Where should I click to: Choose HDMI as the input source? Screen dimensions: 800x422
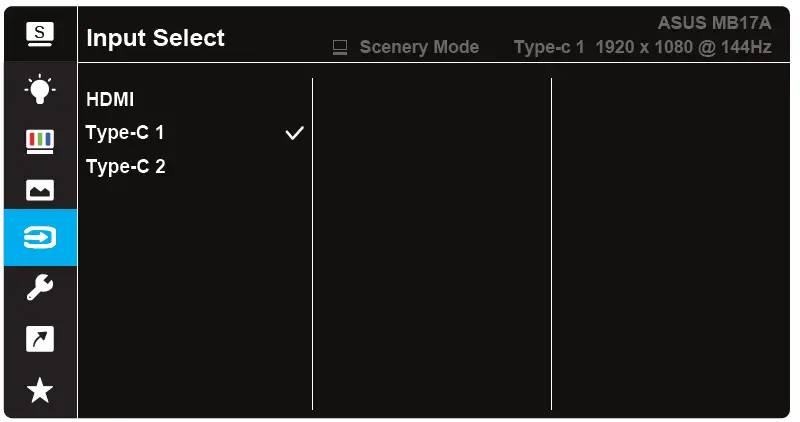click(110, 99)
